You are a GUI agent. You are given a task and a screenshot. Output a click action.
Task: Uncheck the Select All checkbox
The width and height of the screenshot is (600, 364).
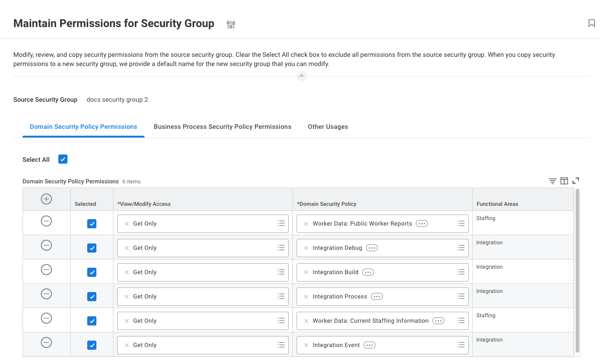63,159
